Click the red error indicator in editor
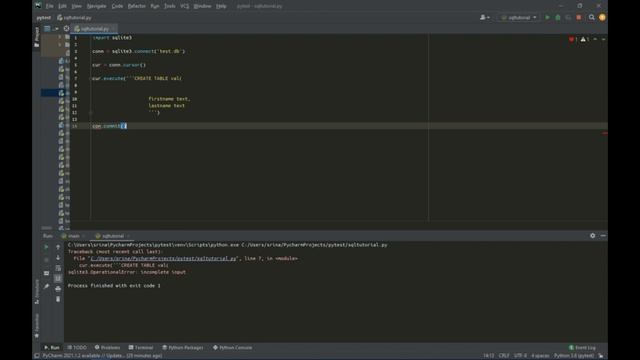The width and height of the screenshot is (640, 360). tap(573, 39)
